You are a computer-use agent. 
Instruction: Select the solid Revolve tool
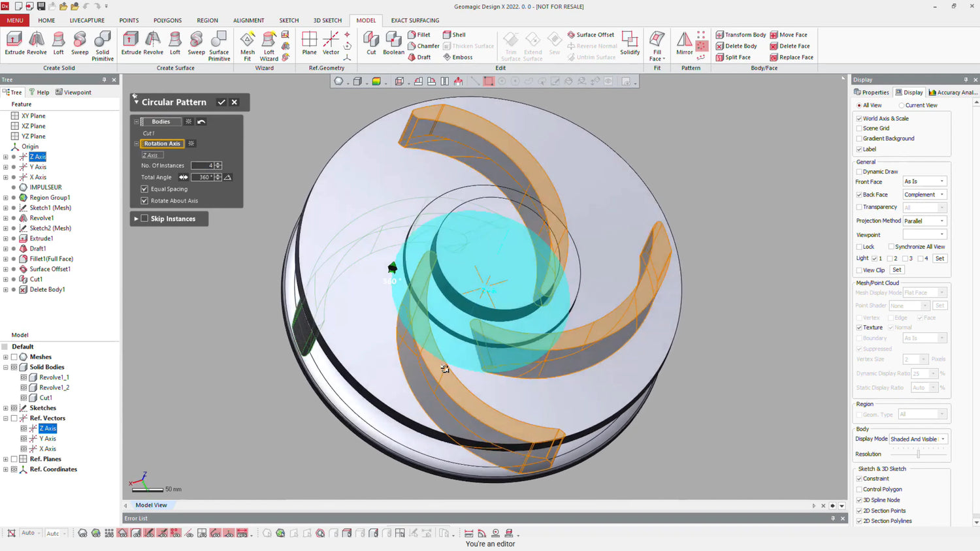(37, 44)
